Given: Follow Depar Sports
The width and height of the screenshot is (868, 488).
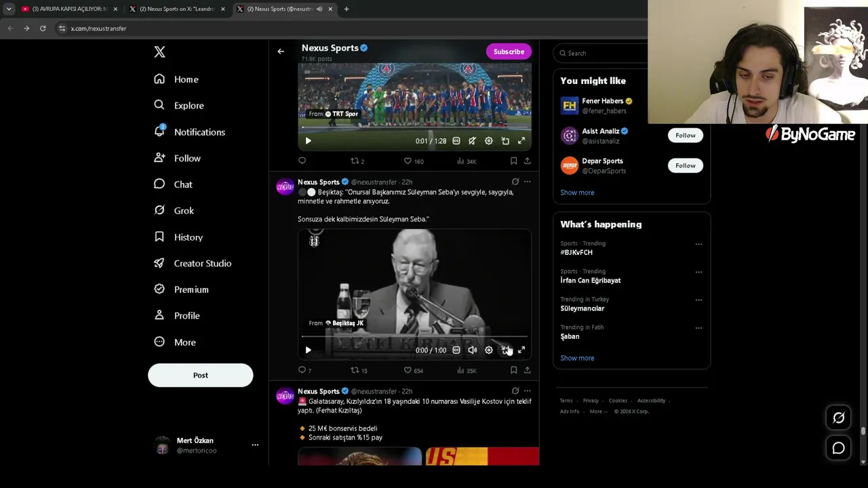Looking at the screenshot, I should click(x=685, y=165).
